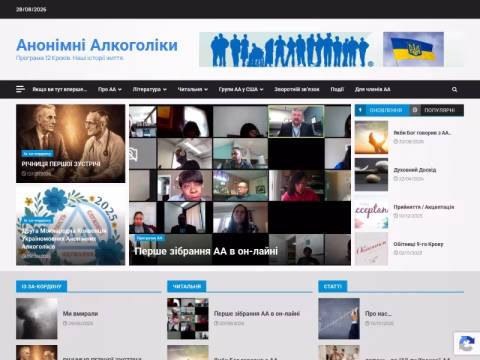This screenshot has height=360, width=480.
Task: Open 'Друга Міжнародна Конвенція' article card
Action: pyautogui.click(x=64, y=239)
